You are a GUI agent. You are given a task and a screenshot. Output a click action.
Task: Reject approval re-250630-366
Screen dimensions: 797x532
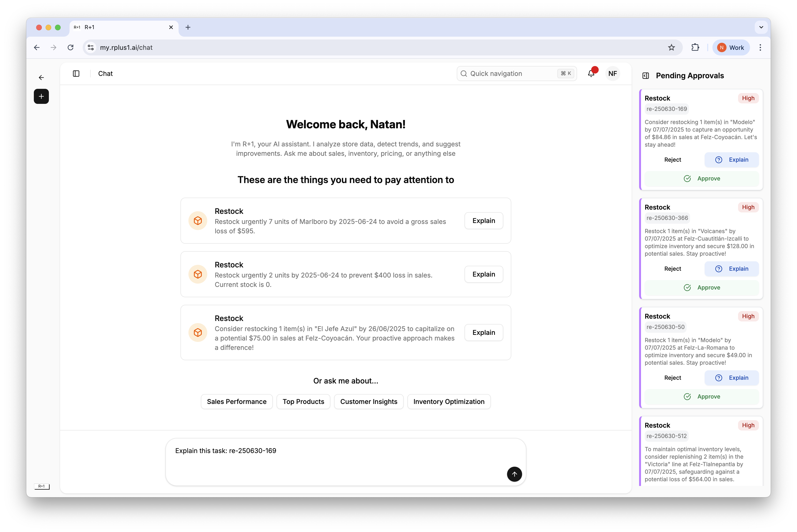tap(672, 269)
